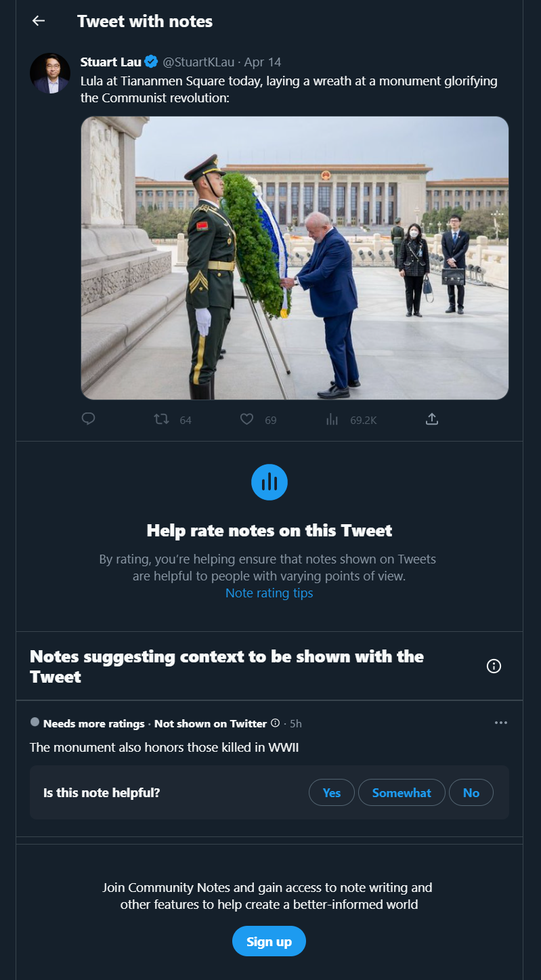Click the Apr 14 tweet date

pyautogui.click(x=263, y=62)
